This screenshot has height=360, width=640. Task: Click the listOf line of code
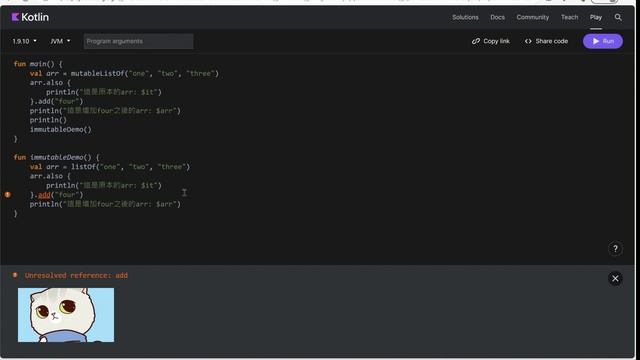tap(110, 167)
